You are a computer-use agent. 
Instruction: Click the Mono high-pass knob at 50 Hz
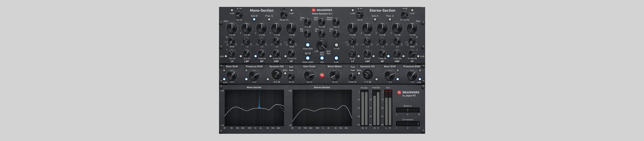click(x=239, y=15)
